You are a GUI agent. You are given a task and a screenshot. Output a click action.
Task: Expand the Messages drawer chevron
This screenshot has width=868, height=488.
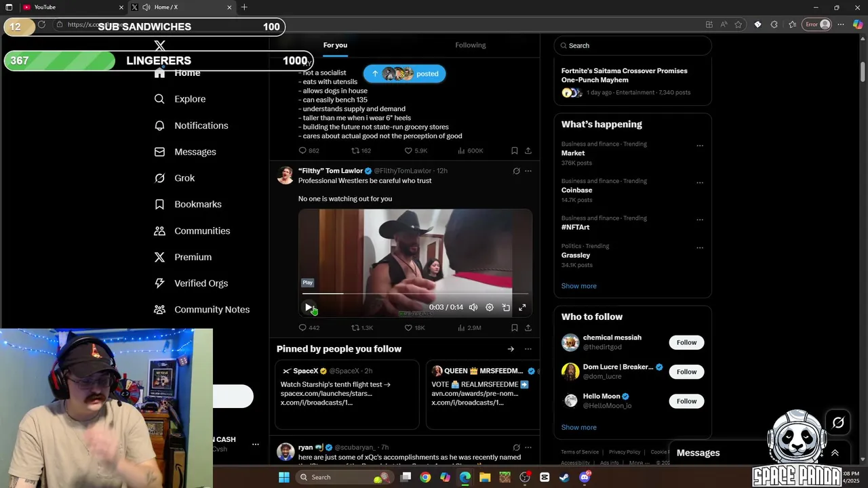pos(835,453)
